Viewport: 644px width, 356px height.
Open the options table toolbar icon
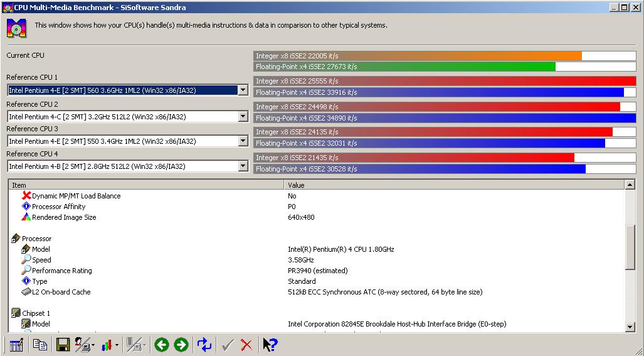point(16,345)
